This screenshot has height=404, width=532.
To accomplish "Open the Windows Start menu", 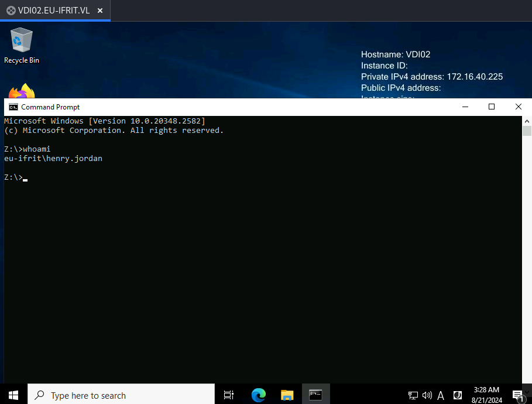I will (13, 395).
